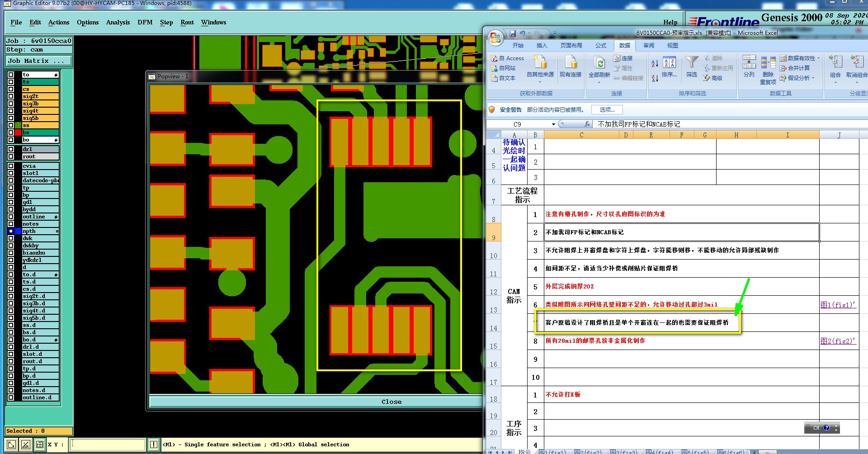Click the 选项... security options button
The height and width of the screenshot is (454, 868).
coord(607,109)
